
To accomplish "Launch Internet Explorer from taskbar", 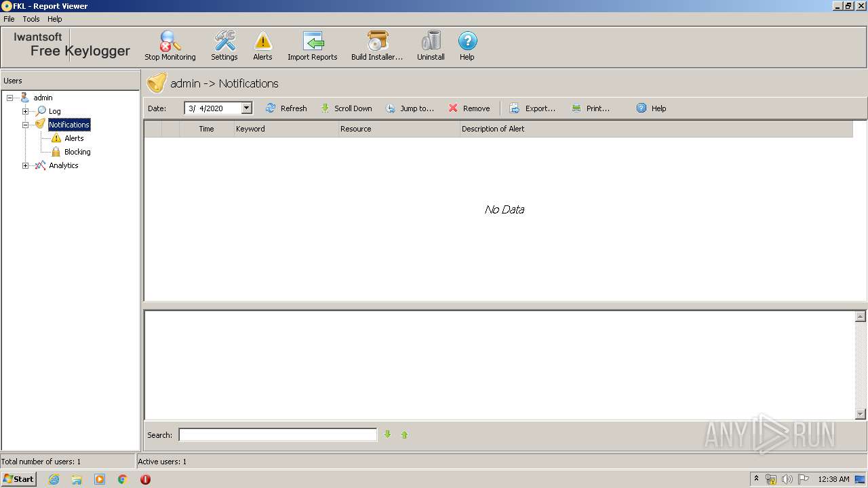I will [54, 479].
